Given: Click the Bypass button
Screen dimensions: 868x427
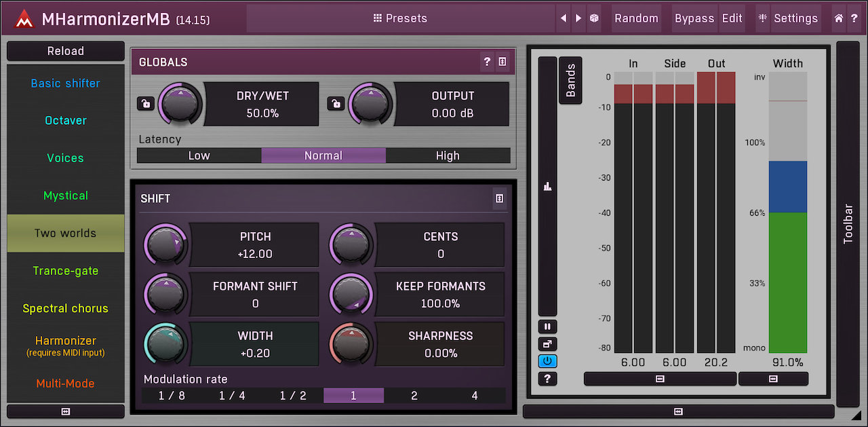Looking at the screenshot, I should click(694, 18).
